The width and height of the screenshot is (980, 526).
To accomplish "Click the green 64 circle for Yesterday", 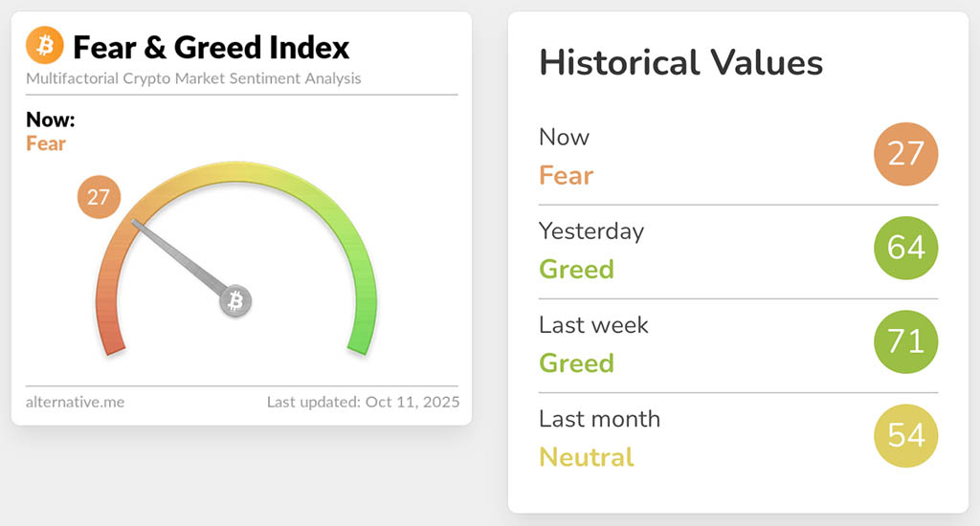I will pos(906,248).
